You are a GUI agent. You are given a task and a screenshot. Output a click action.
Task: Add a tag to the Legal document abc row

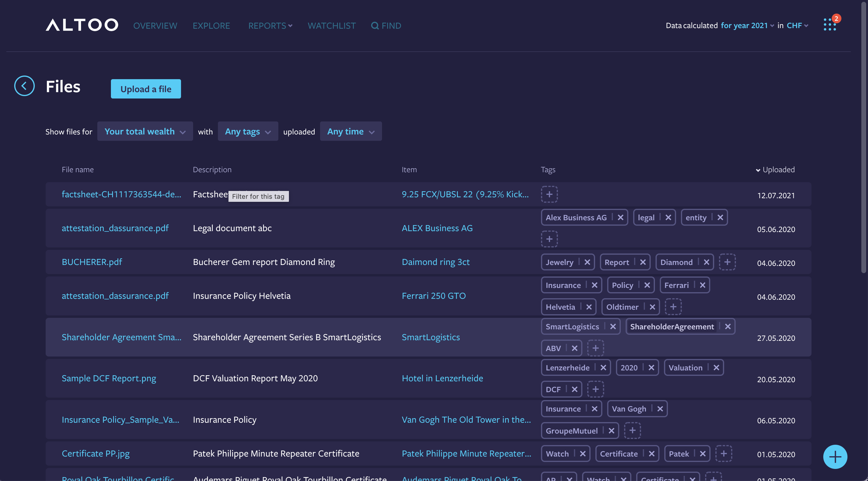(x=549, y=239)
